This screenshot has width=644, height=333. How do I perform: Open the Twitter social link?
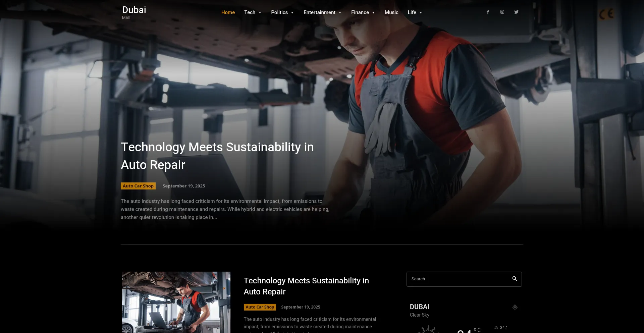point(517,12)
